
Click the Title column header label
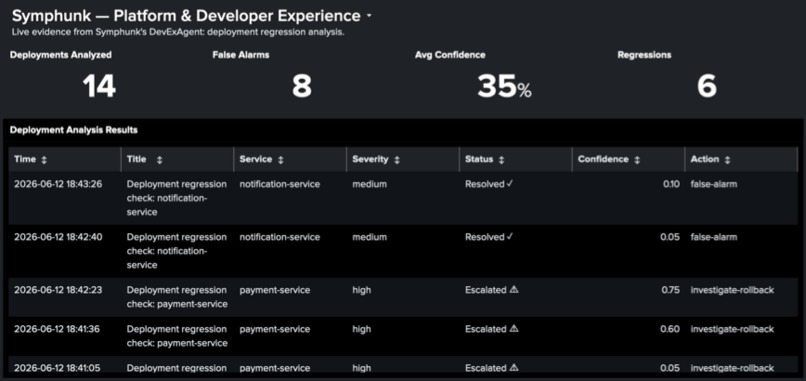tap(137, 159)
